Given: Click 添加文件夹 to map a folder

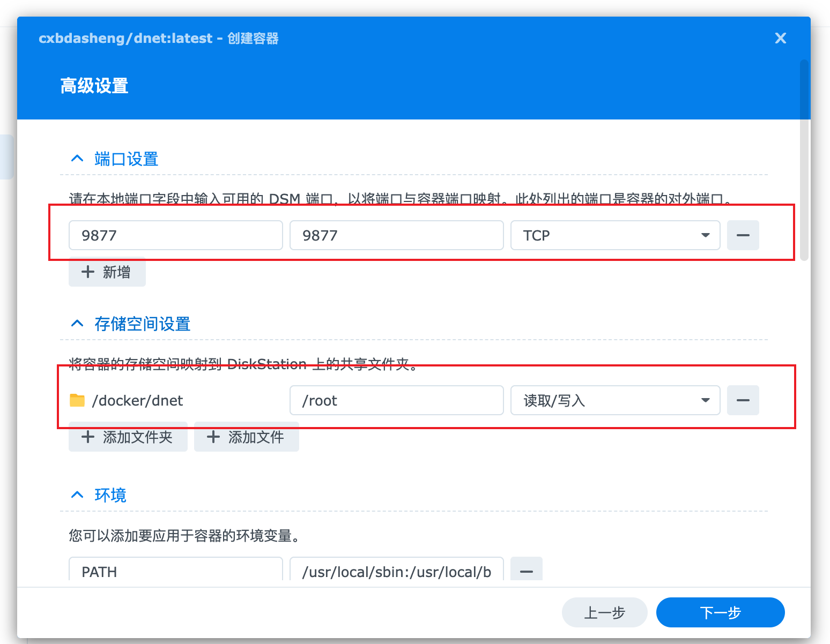Looking at the screenshot, I should coord(128,437).
